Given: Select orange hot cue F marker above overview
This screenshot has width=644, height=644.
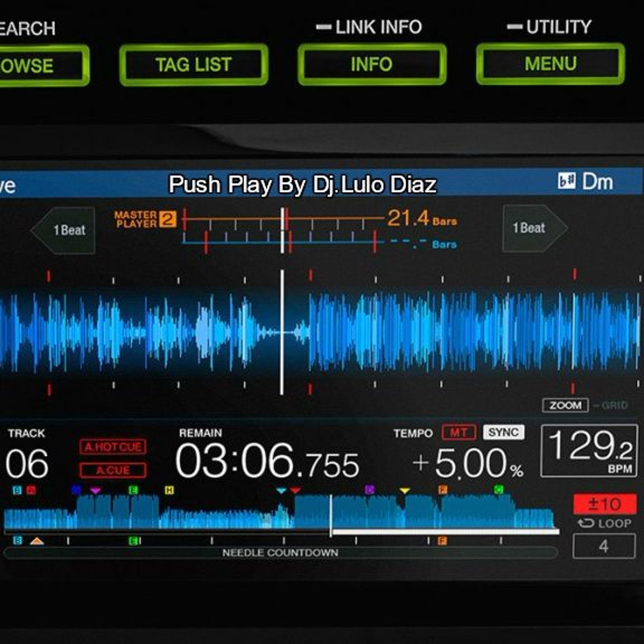Looking at the screenshot, I should 443,489.
